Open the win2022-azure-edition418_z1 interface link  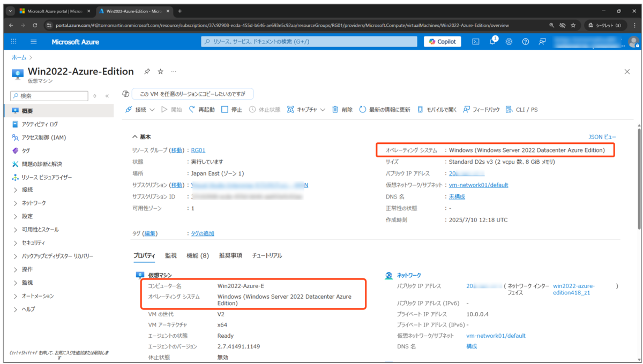pyautogui.click(x=574, y=289)
